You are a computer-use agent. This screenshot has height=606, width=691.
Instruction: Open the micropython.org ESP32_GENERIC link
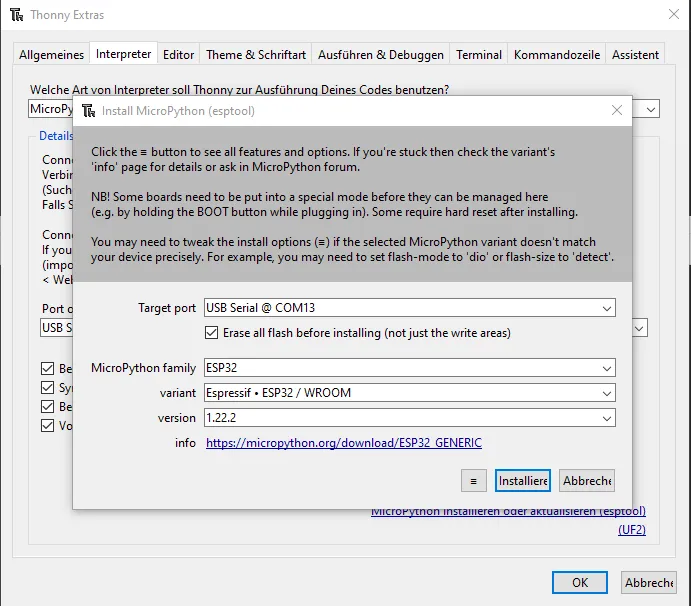[x=344, y=443]
